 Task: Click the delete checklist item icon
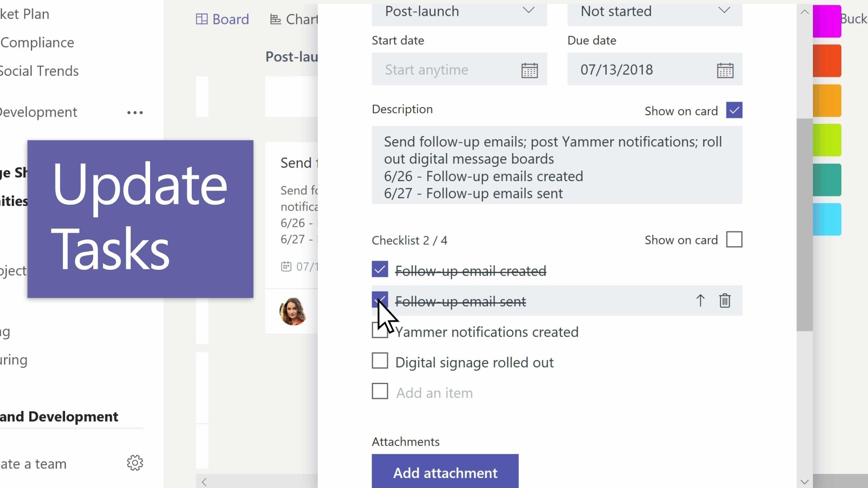726,301
